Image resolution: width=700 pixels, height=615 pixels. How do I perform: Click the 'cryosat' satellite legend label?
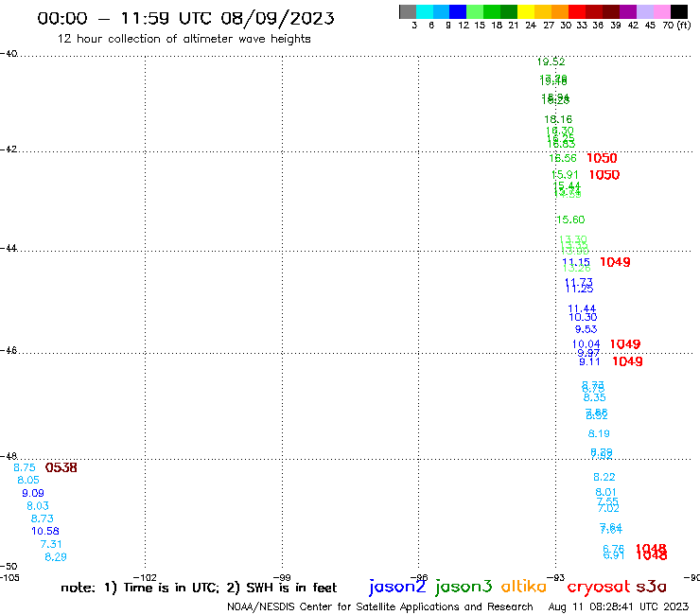[x=598, y=587]
